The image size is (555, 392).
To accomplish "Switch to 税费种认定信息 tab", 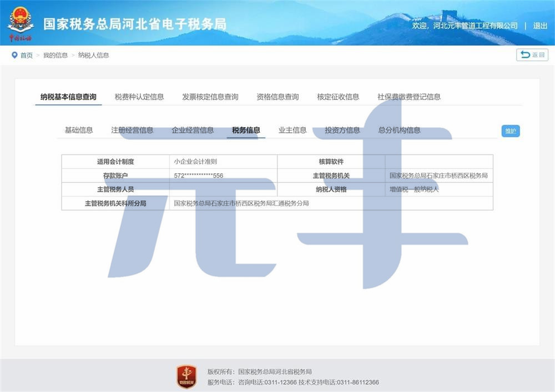I will click(139, 97).
